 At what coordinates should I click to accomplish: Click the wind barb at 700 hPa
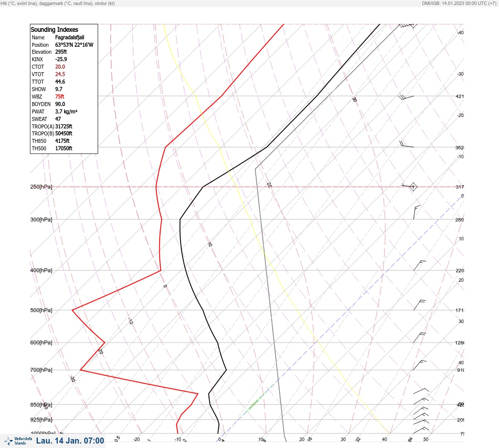coord(420,365)
